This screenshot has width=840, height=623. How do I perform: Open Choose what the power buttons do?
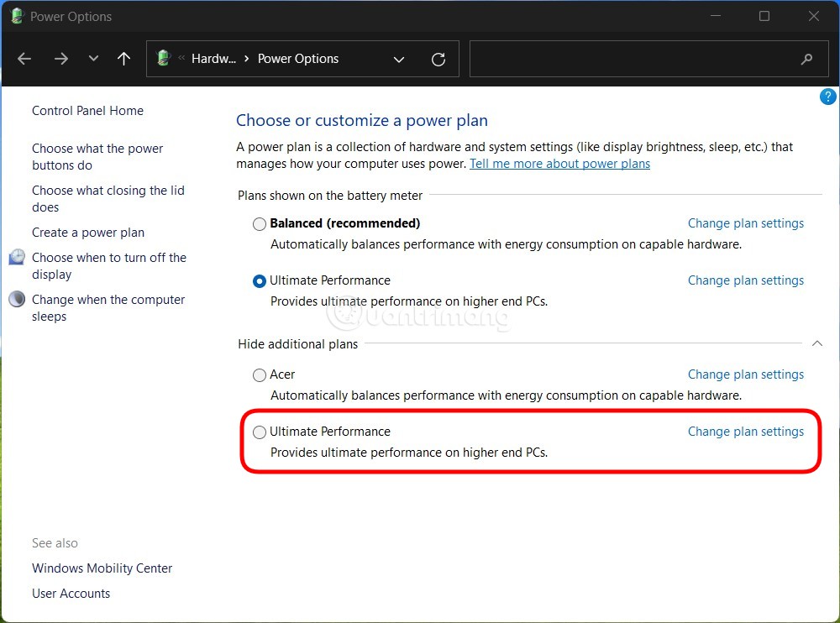pyautogui.click(x=97, y=156)
